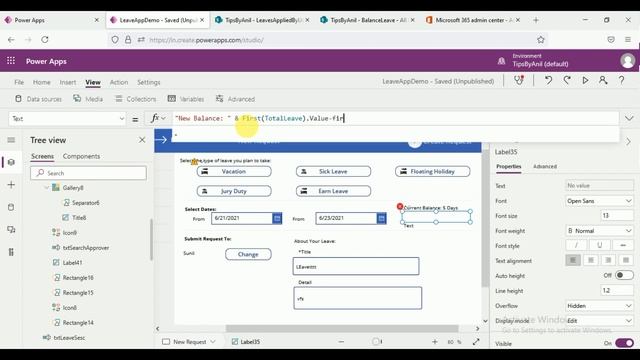Open the Power Apps waffle app launcher

[11, 61]
